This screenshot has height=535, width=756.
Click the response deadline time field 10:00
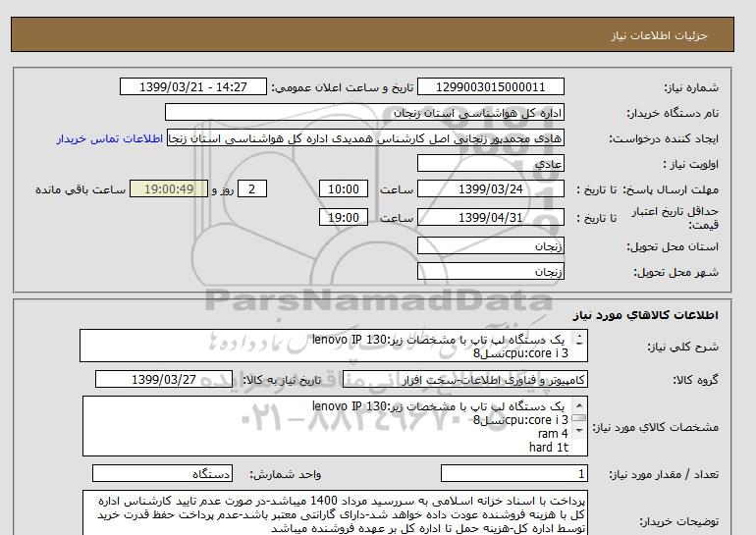click(344, 188)
